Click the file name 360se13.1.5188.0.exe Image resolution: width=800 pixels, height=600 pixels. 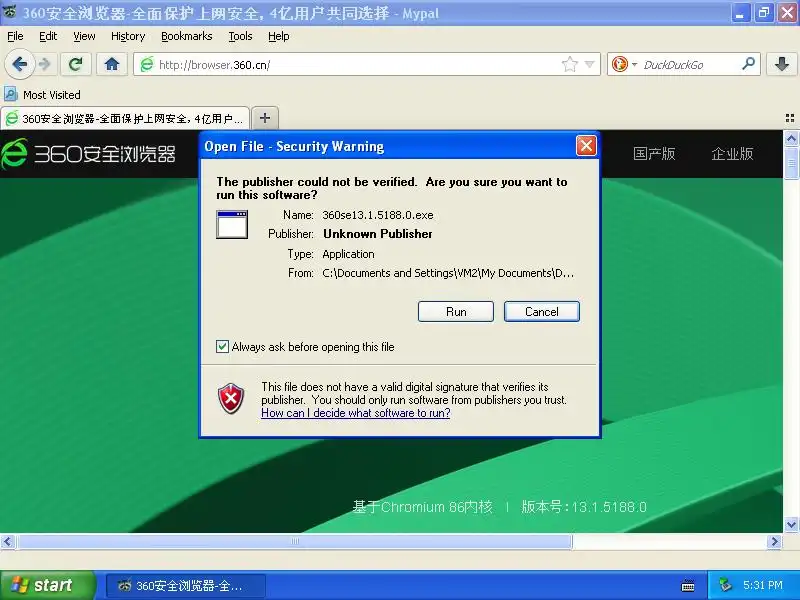point(378,215)
